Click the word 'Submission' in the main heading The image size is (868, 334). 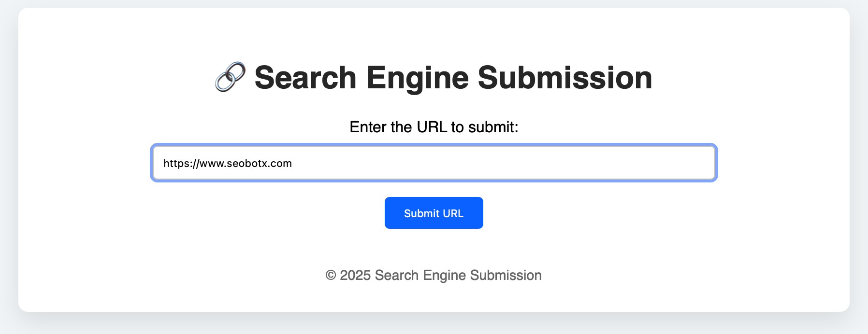tap(565, 77)
